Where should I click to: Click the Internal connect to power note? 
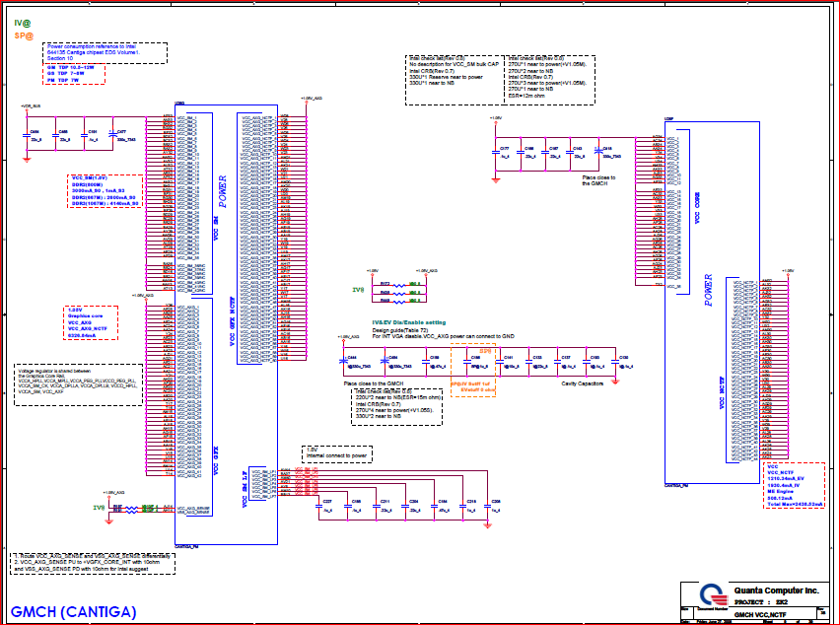tap(336, 456)
